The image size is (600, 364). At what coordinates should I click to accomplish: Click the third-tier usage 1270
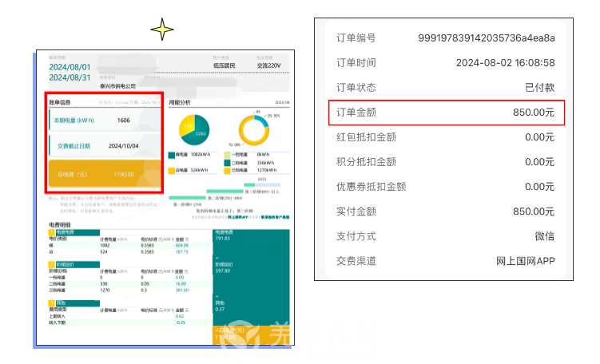(x=105, y=291)
